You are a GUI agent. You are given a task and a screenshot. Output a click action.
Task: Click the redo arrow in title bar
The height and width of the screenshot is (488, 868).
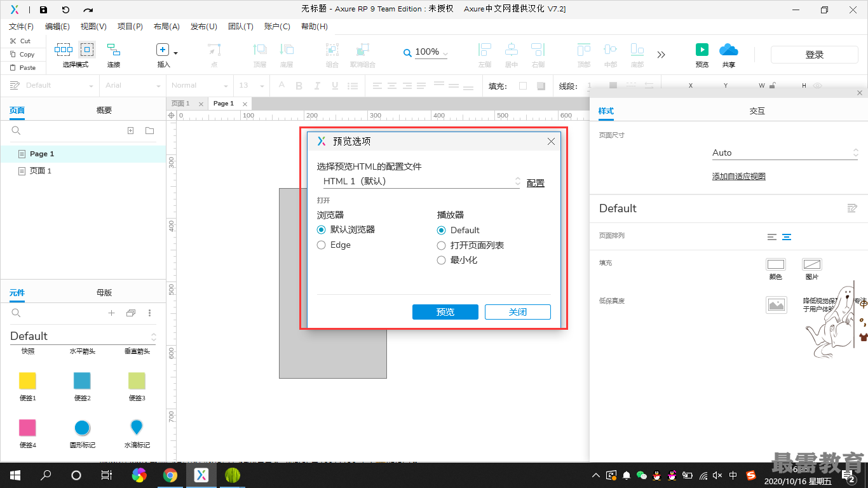[x=88, y=10]
